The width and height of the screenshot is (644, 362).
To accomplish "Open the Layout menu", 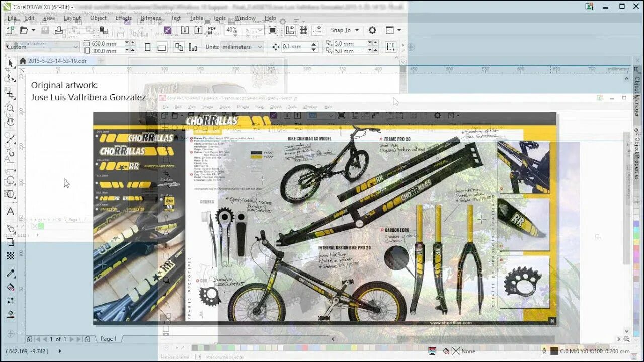I will click(x=72, y=18).
